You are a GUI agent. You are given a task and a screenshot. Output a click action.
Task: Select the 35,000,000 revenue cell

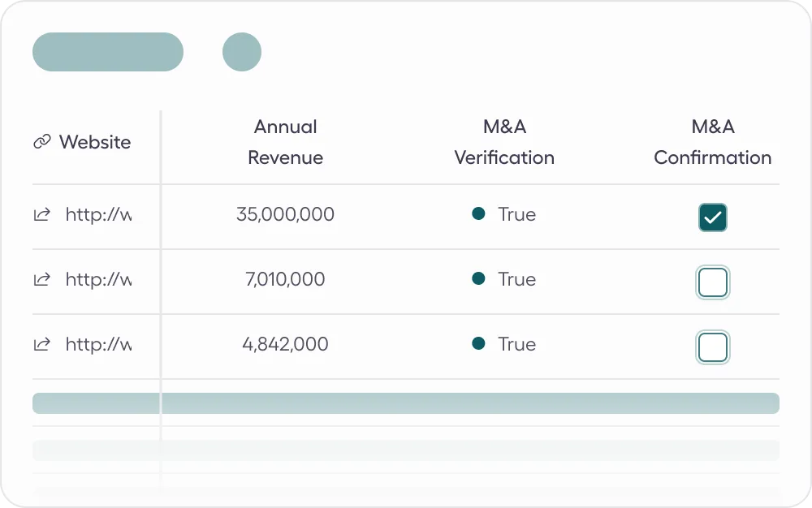point(285,214)
